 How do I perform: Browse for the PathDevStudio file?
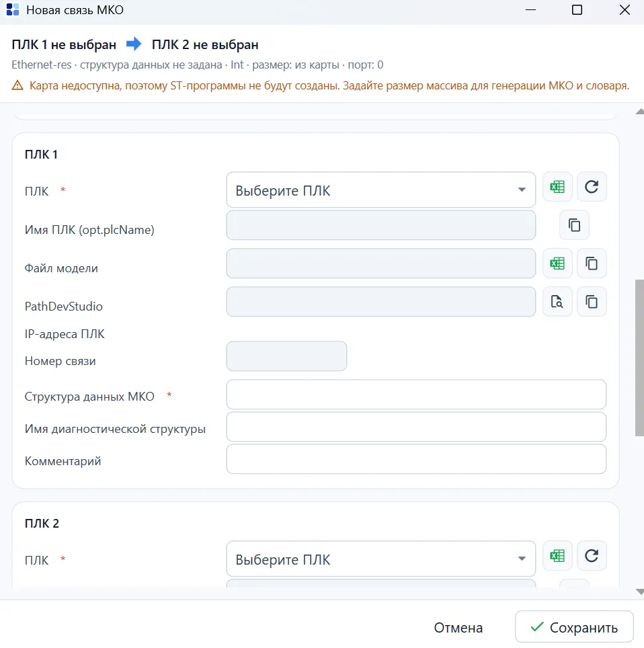(557, 302)
